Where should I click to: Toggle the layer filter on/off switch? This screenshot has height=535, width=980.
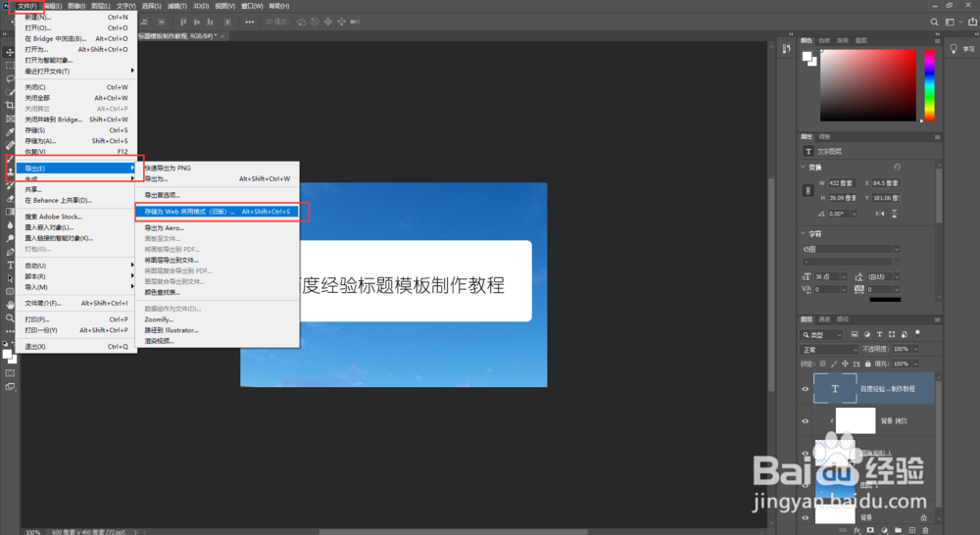click(917, 334)
